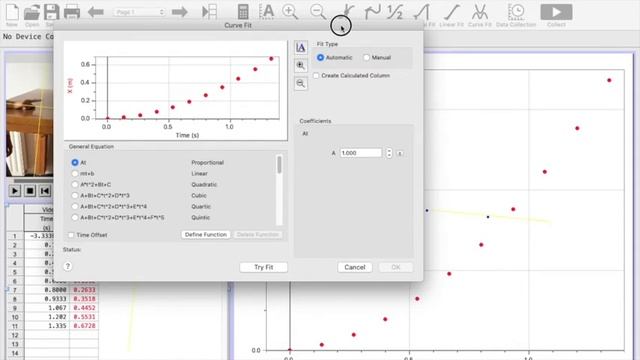Image resolution: width=640 pixels, height=360 pixels.
Task: Click the Print toolbar icon
Action: [72, 12]
